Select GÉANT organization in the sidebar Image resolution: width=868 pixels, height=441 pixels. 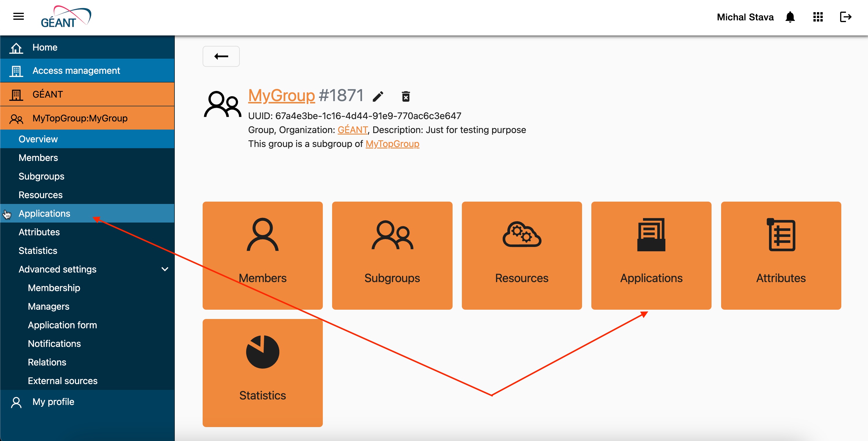87,94
